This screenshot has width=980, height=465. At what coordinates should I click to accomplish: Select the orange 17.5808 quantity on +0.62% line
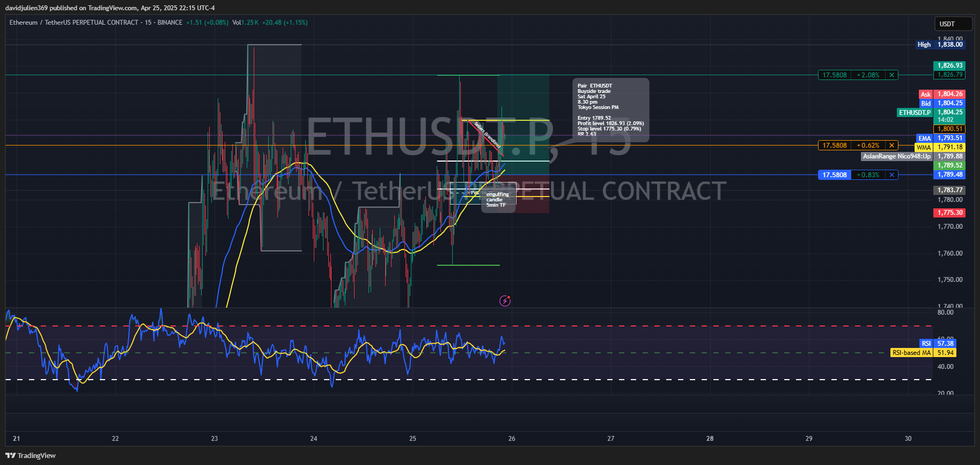[835, 146]
